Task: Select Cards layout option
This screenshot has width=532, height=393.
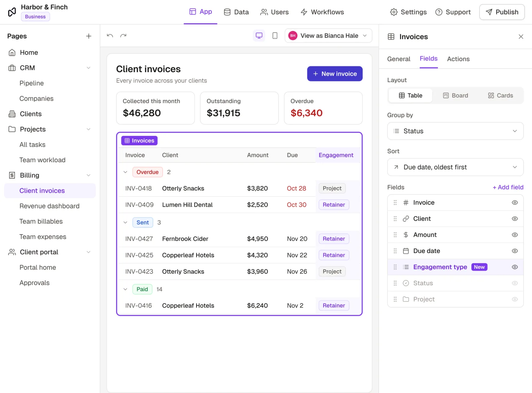Action: click(x=500, y=96)
